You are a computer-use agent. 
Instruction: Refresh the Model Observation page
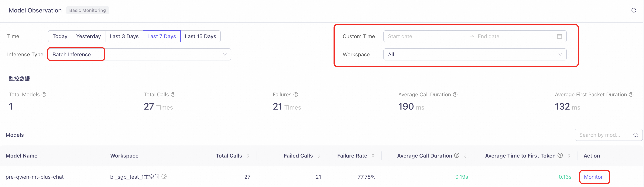coord(633,10)
